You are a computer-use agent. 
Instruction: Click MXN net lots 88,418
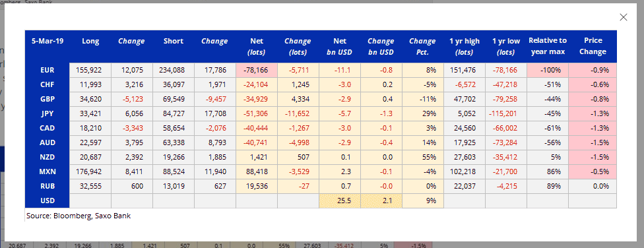257,171
